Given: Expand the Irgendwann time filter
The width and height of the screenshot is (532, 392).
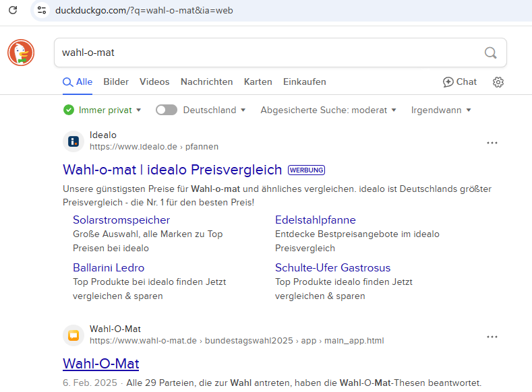Looking at the screenshot, I should coord(441,110).
